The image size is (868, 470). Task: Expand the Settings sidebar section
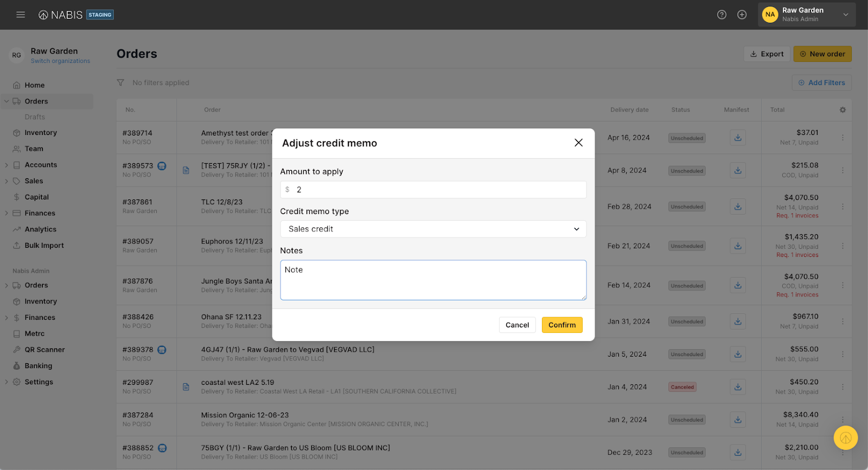(7, 382)
